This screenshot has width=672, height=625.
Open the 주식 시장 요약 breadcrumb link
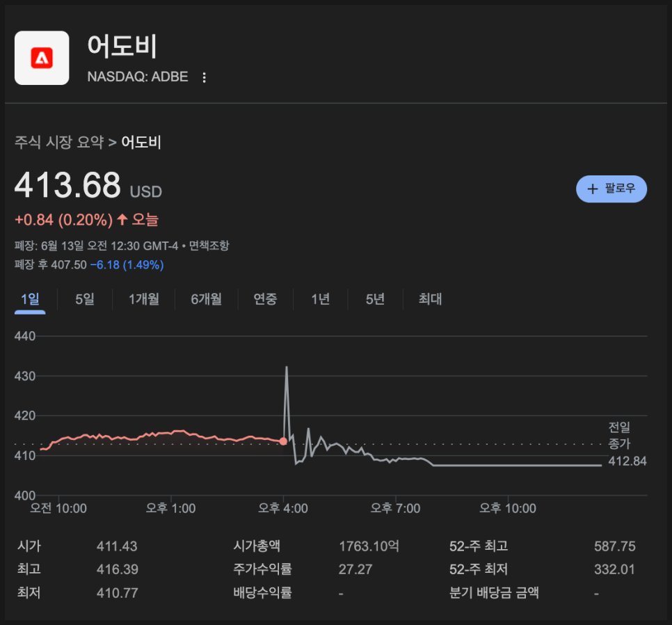(59, 142)
